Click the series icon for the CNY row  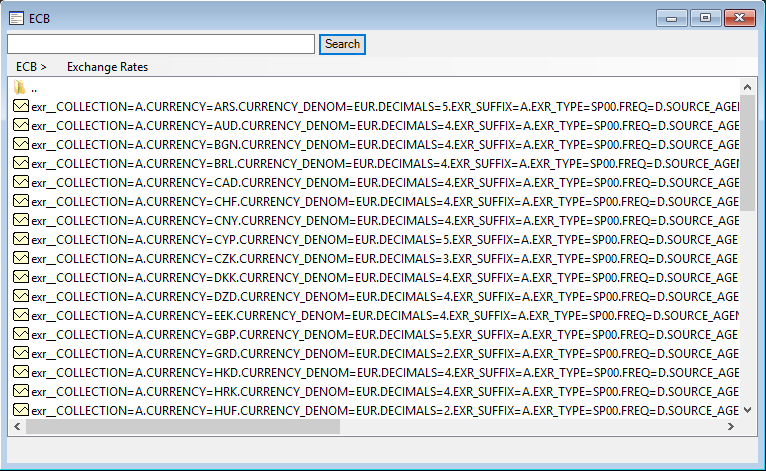[x=21, y=220]
